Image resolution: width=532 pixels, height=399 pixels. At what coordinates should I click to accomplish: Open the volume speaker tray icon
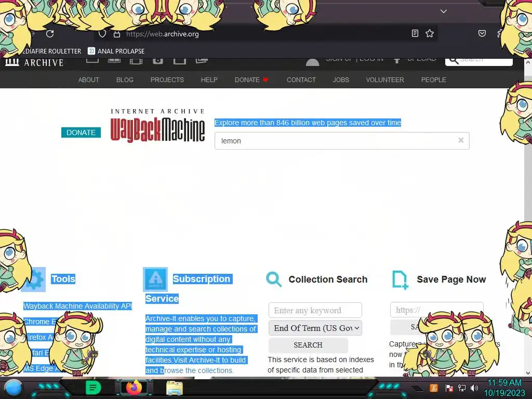(474, 388)
